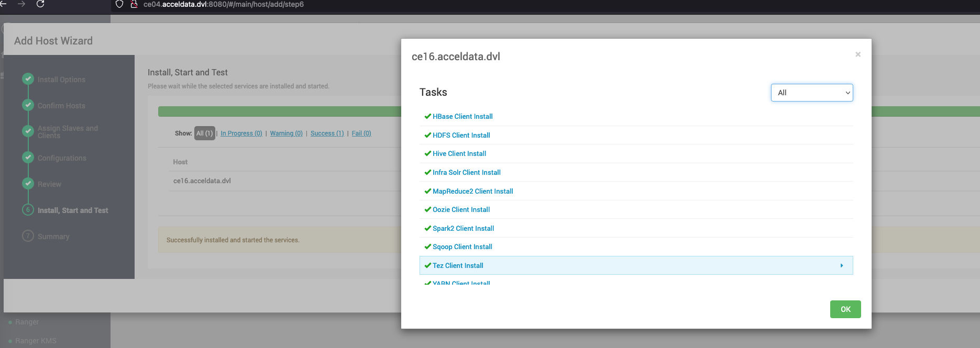Click the step 6 circle icon
Image resolution: width=980 pixels, height=348 pixels.
(x=28, y=210)
